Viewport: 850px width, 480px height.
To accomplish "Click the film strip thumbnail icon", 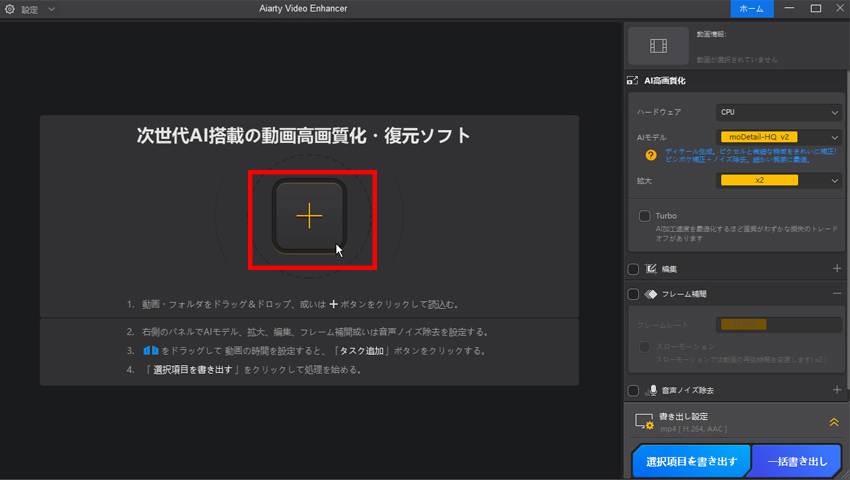I will 658,46.
